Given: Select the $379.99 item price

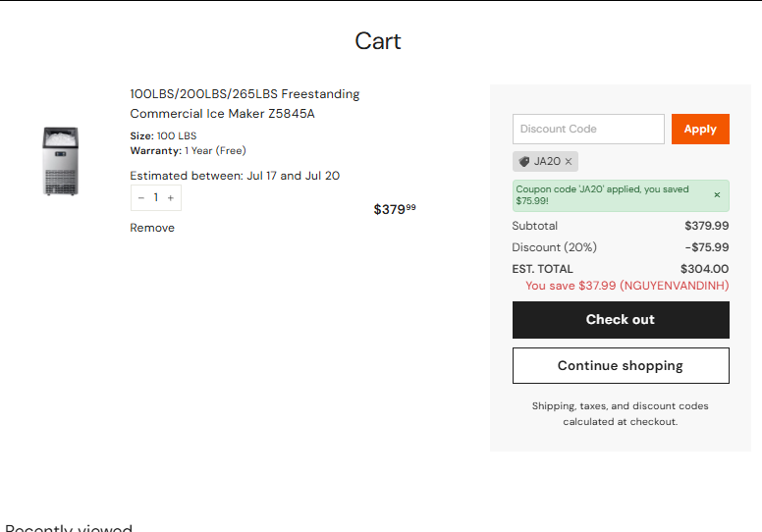Looking at the screenshot, I should point(395,209).
